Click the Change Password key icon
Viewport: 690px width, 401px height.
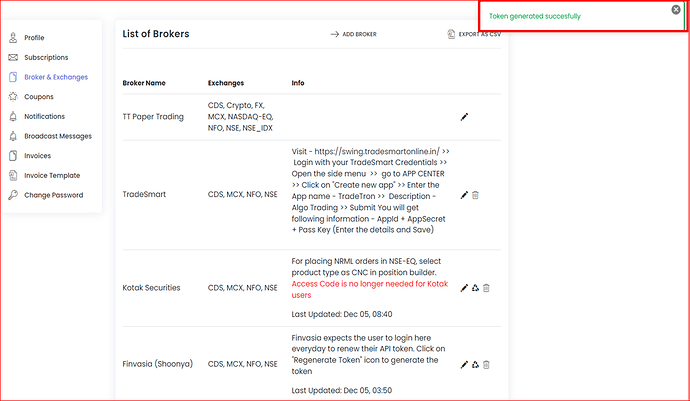(13, 195)
